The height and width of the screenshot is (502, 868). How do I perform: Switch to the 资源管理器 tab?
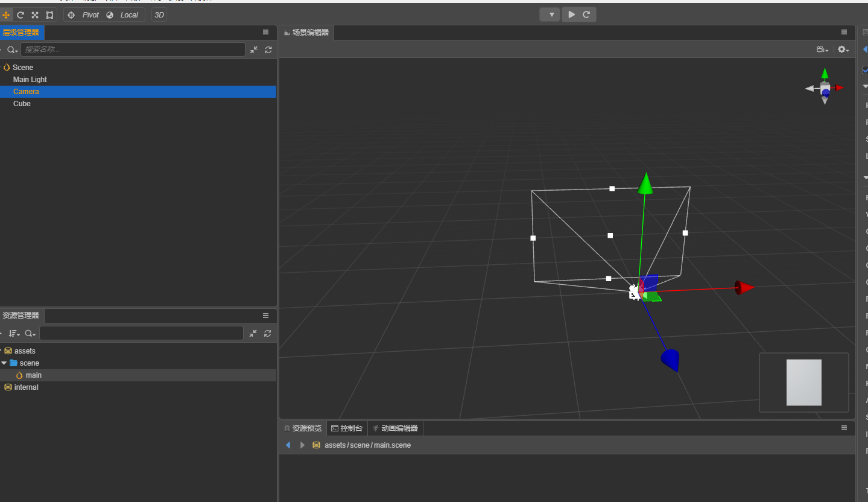22,316
